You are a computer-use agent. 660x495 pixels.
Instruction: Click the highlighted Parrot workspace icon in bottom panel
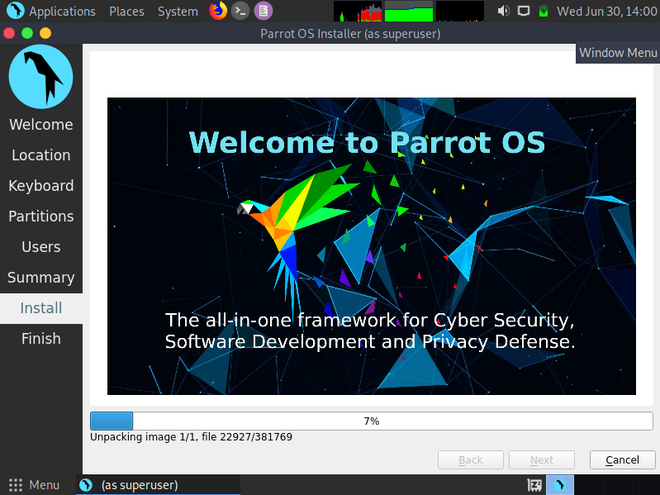coord(560,485)
